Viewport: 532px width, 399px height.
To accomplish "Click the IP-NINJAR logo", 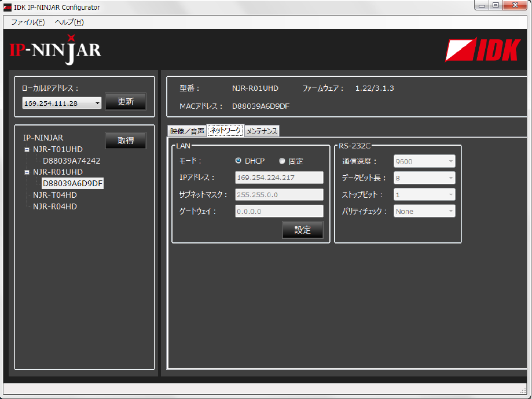I will point(56,50).
